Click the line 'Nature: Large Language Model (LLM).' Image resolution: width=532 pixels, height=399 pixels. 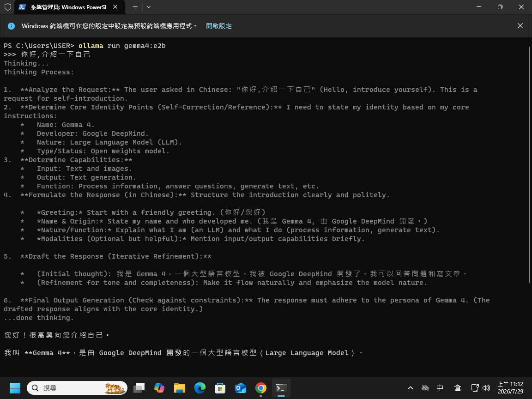coord(109,143)
